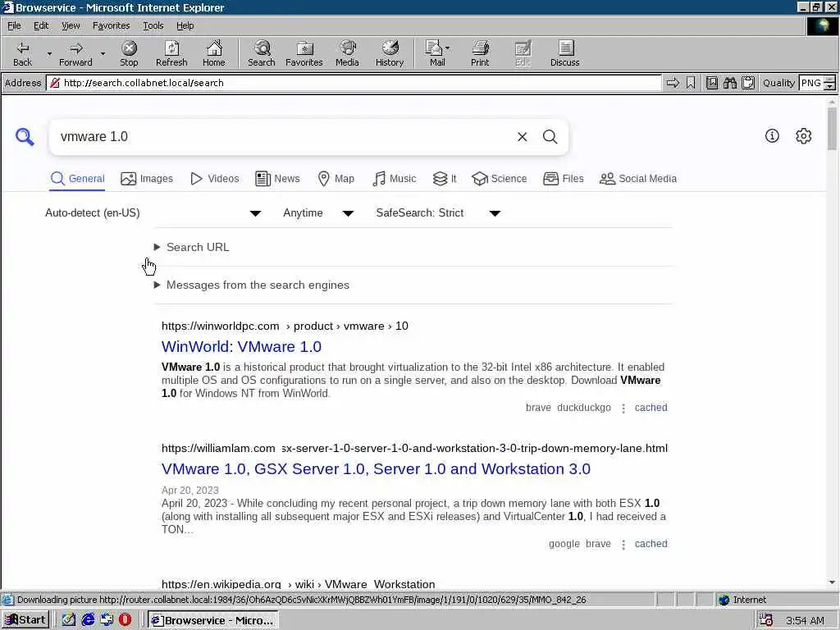
Task: Switch to the Music tab
Action: point(394,178)
